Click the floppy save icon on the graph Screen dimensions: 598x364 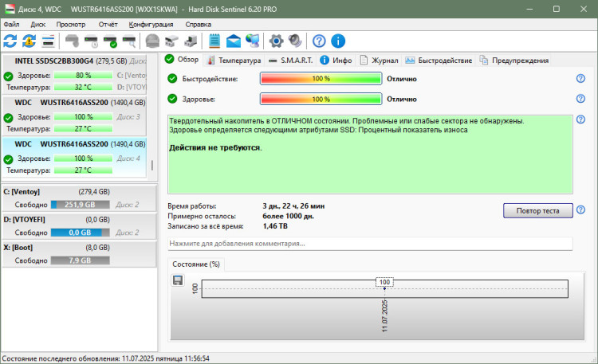(x=178, y=280)
